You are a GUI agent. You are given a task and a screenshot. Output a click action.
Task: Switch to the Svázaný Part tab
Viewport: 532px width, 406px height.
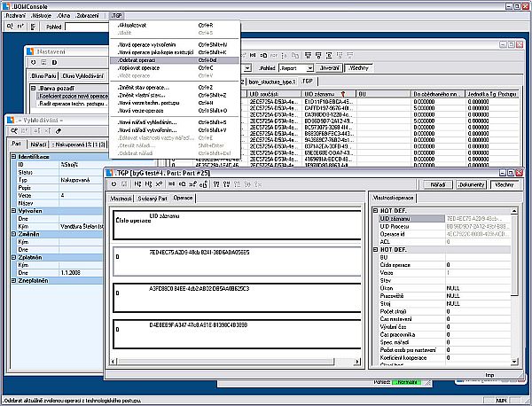(153, 199)
